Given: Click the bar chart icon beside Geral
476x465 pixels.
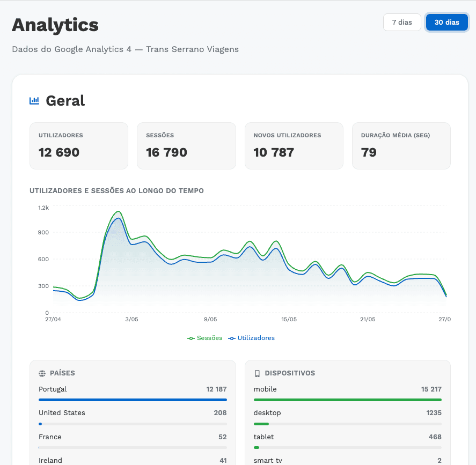Looking at the screenshot, I should point(34,101).
